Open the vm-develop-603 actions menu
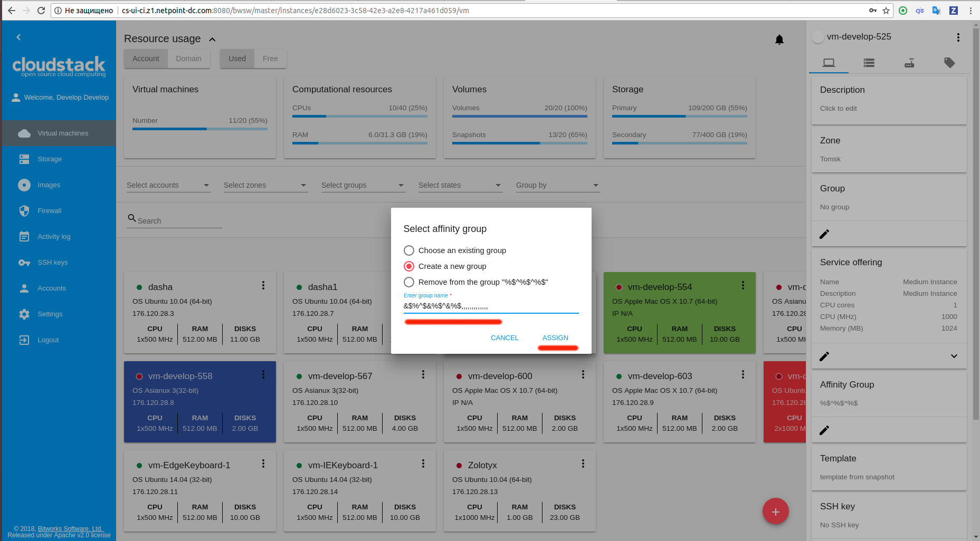980x541 pixels. [x=743, y=374]
